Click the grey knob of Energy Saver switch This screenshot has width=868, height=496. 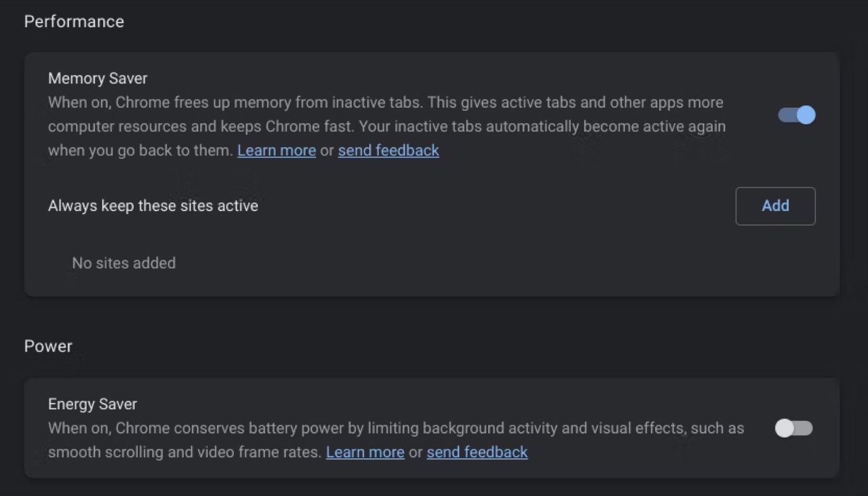pyautogui.click(x=784, y=428)
